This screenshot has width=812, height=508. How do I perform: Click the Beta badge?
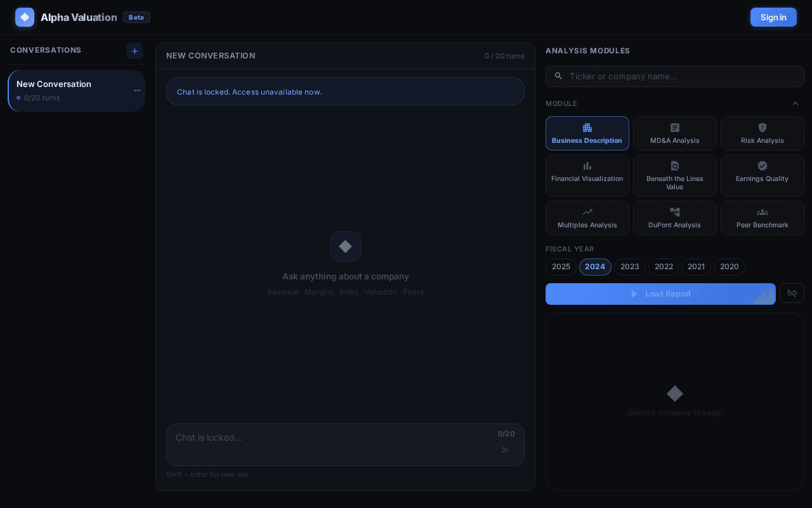coord(136,17)
